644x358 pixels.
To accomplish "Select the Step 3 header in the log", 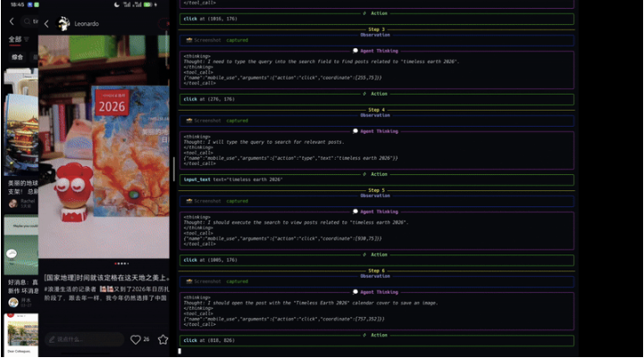I will (376, 29).
